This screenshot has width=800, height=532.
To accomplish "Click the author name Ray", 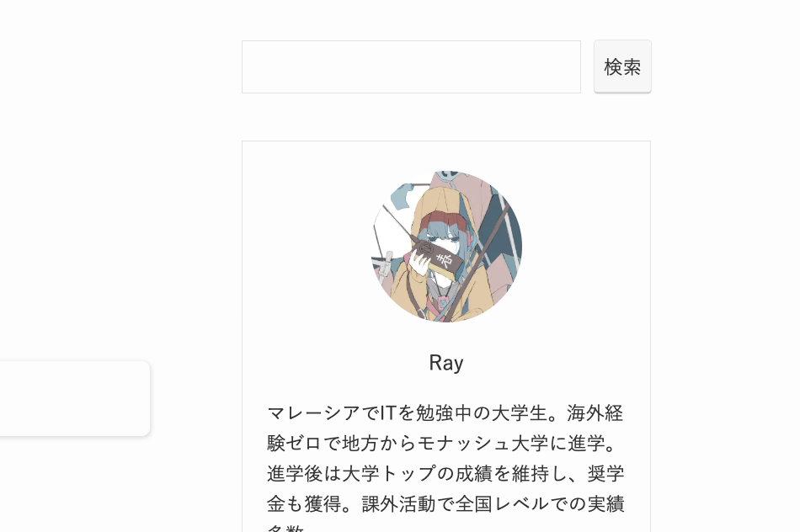I will pos(446,363).
